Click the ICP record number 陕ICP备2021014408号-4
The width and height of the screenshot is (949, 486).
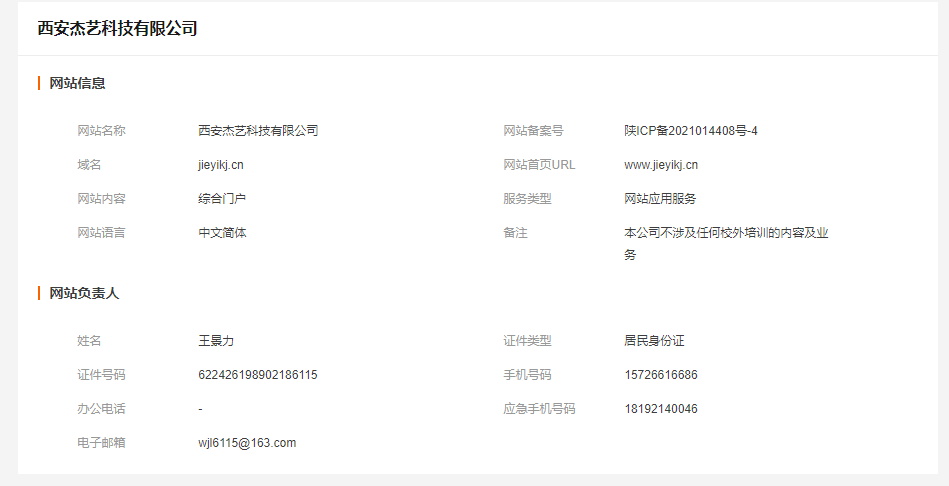[x=690, y=131]
